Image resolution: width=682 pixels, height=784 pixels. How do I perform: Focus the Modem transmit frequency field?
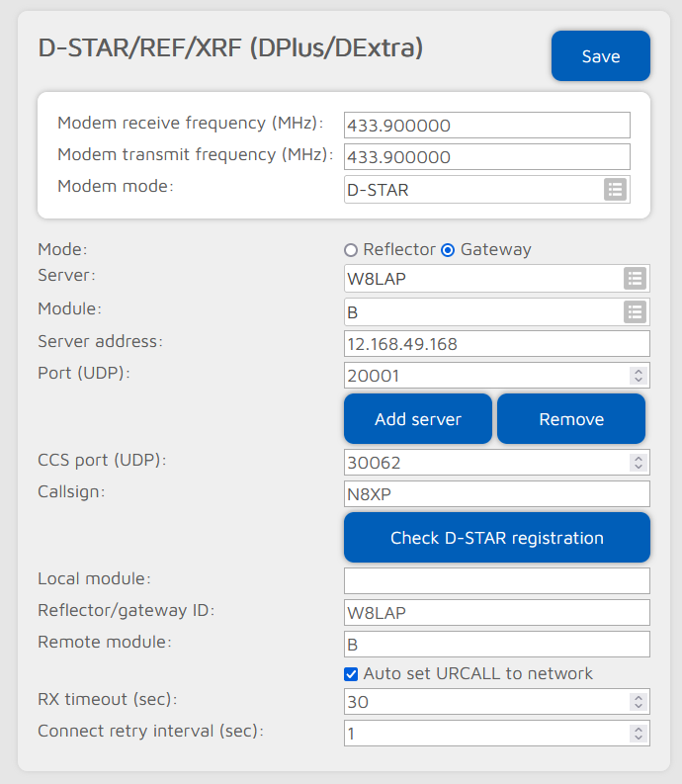(x=486, y=157)
